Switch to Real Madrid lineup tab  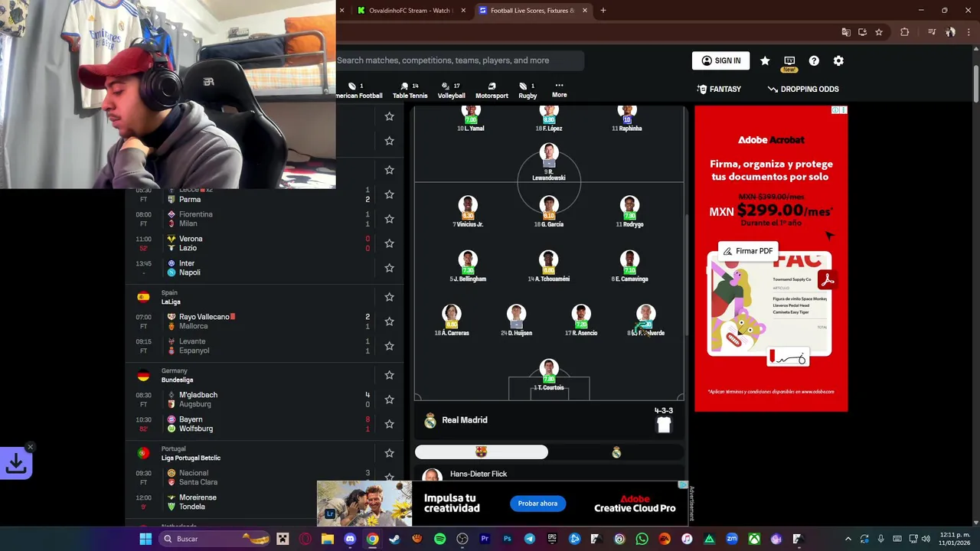616,452
